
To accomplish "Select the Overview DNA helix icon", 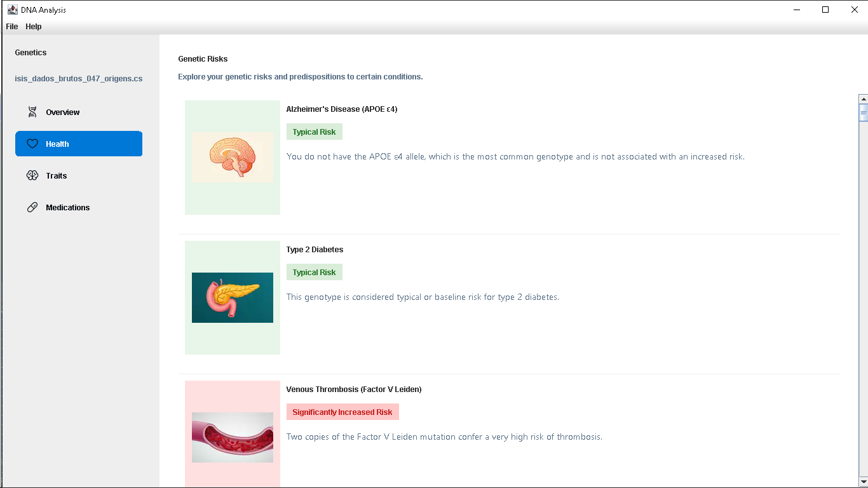I will click(x=32, y=112).
